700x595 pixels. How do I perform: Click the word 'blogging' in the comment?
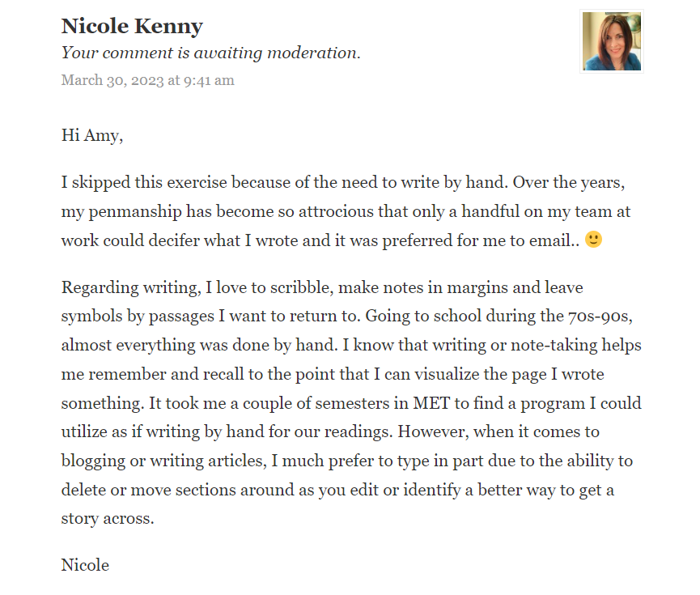pyautogui.click(x=93, y=461)
